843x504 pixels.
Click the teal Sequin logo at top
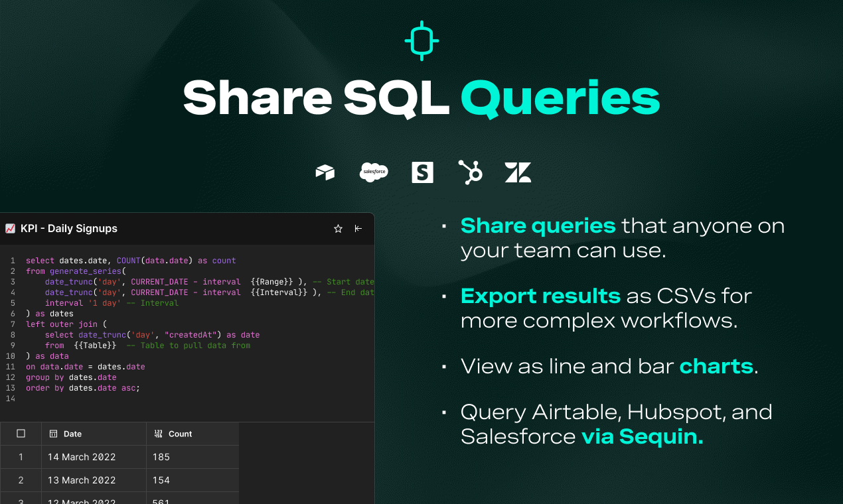click(x=421, y=40)
